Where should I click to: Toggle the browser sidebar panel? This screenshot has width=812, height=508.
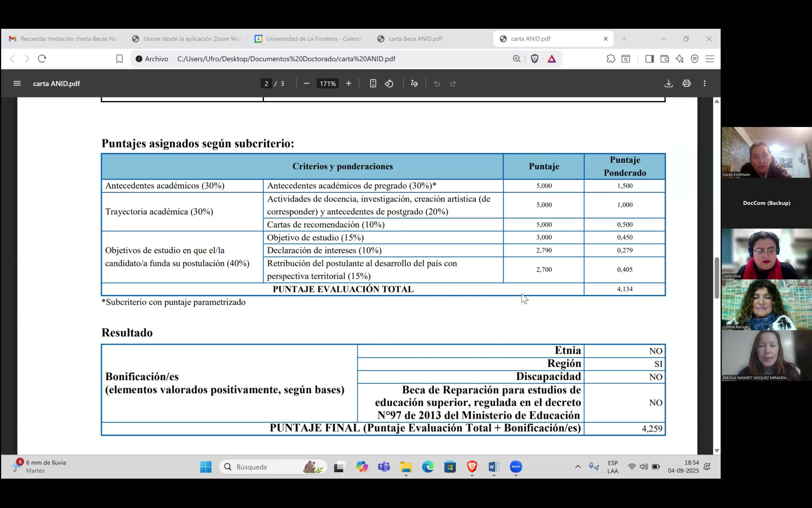coord(650,59)
